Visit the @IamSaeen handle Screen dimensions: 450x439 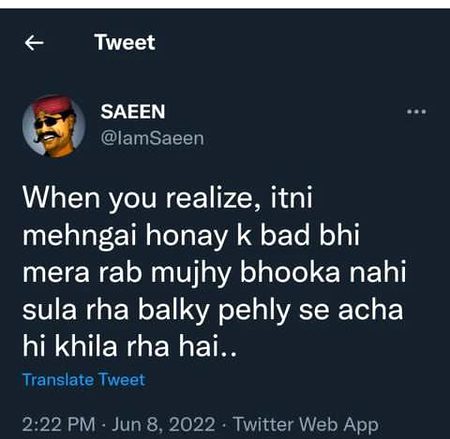click(x=152, y=138)
